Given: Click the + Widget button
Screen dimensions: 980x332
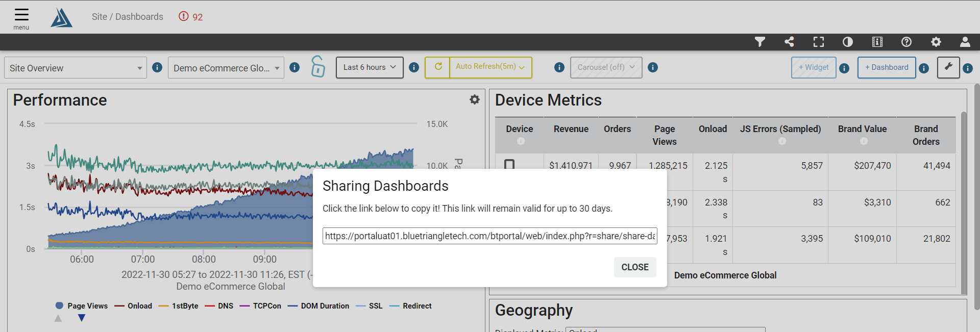Looking at the screenshot, I should point(814,67).
